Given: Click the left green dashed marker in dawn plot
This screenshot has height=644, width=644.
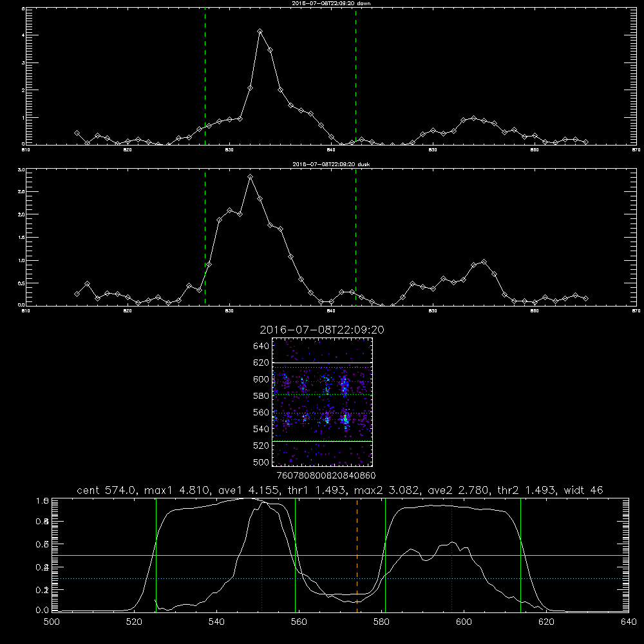Looking at the screenshot, I should [x=205, y=77].
